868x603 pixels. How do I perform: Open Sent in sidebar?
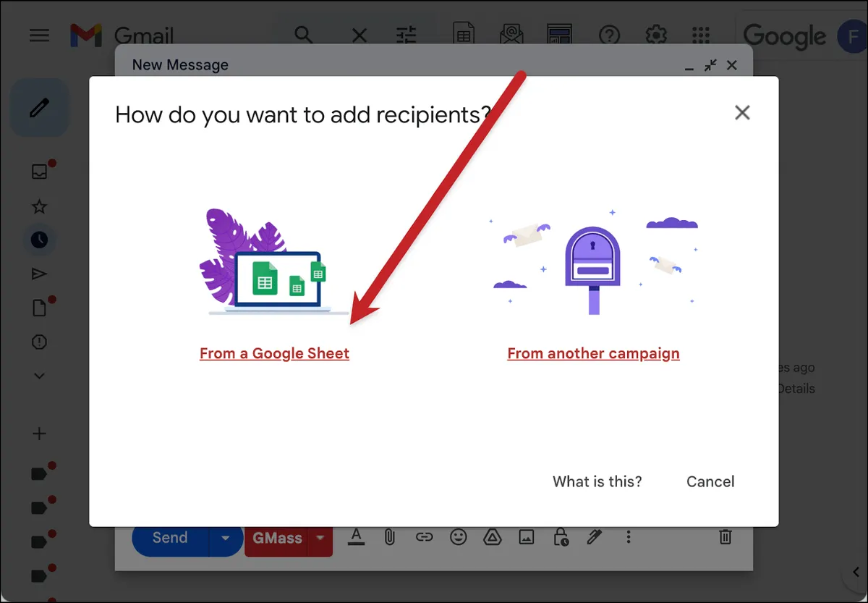click(x=40, y=274)
